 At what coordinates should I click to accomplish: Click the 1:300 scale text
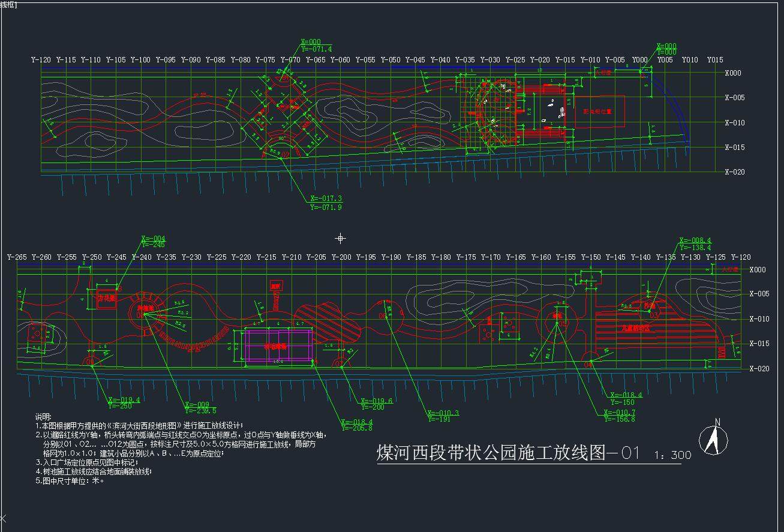(x=672, y=455)
